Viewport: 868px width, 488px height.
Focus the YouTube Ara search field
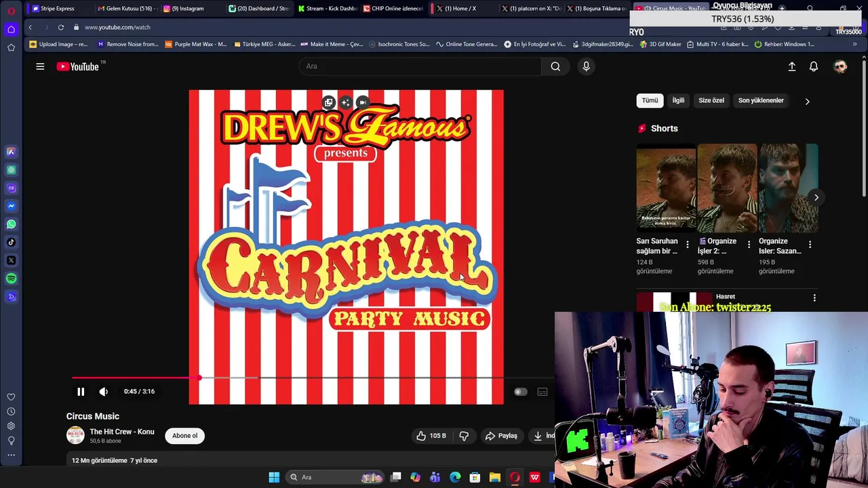coord(420,66)
